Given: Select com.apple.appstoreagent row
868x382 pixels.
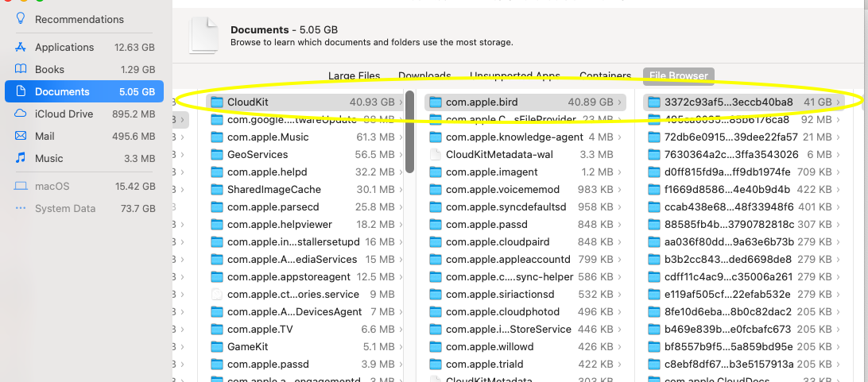Looking at the screenshot, I should click(x=305, y=276).
